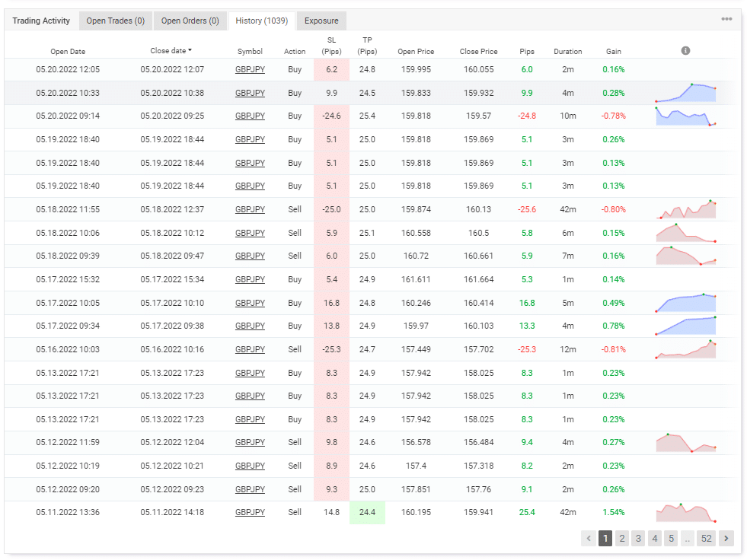Viewport: 747px width, 560px height.
Task: Click the pagination ellipsis between 5 and 52
Action: tap(687, 538)
